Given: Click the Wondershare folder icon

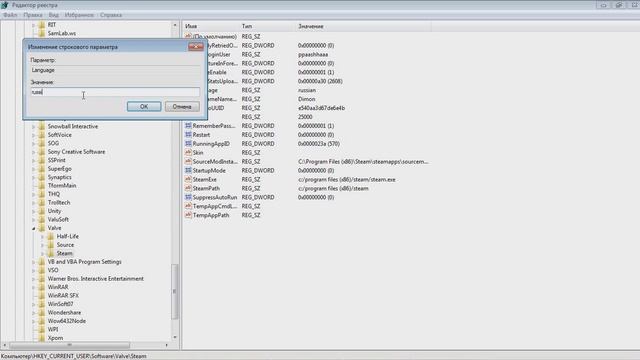Looking at the screenshot, I should click(x=42, y=312).
